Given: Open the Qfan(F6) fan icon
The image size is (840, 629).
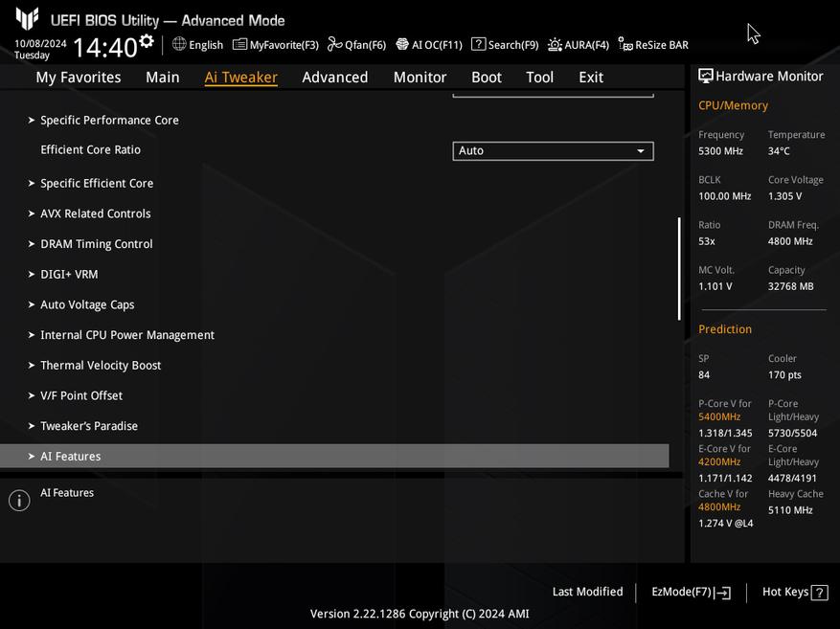Looking at the screenshot, I should tap(335, 44).
